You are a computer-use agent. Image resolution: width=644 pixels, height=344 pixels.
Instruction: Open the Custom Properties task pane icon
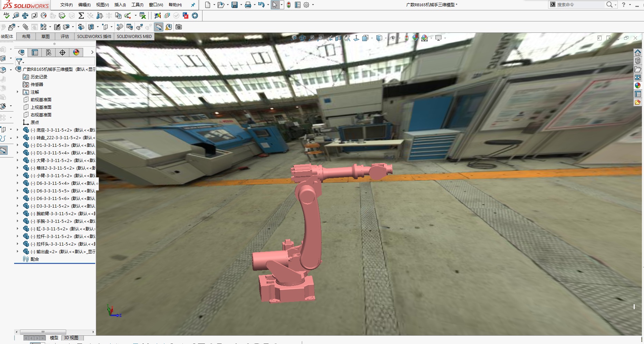638,94
